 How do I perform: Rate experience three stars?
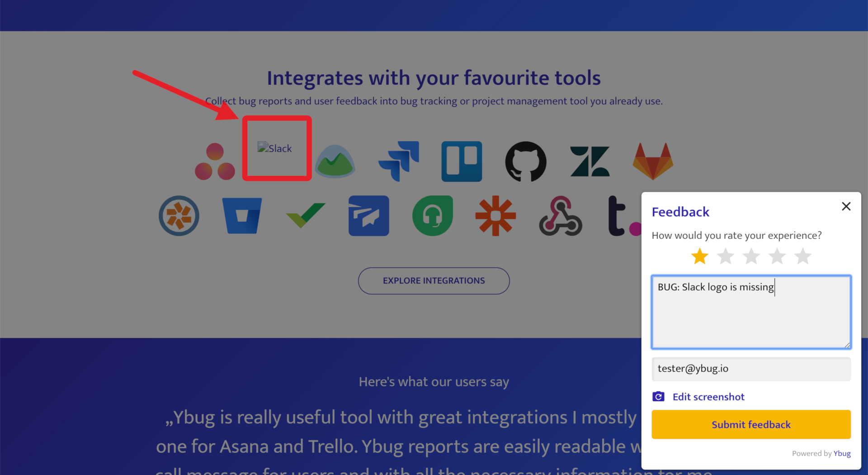[x=751, y=256]
